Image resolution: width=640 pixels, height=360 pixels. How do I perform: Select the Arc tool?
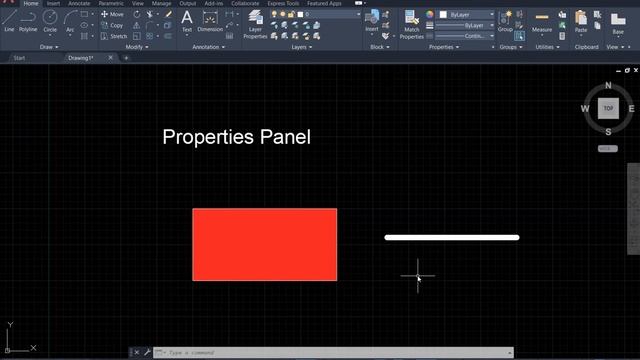(70, 21)
